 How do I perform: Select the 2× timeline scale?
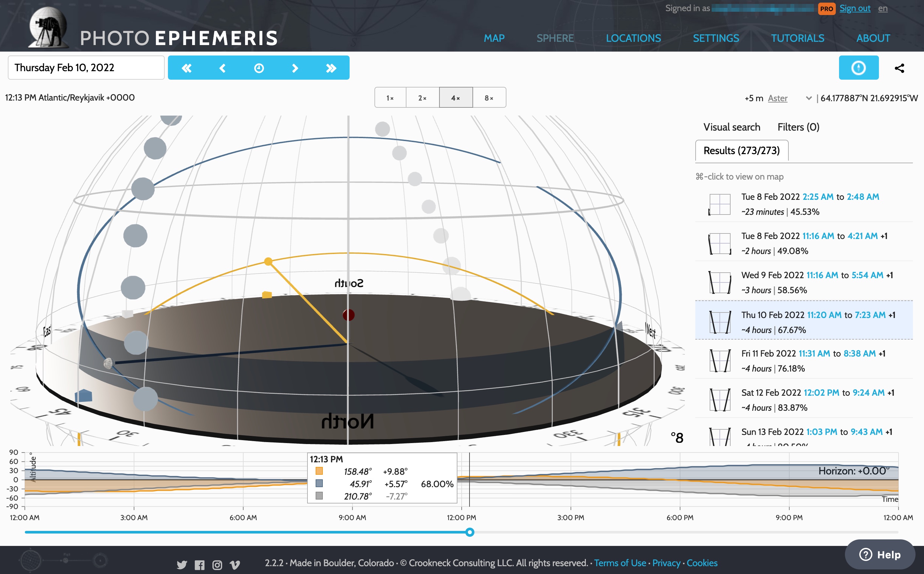click(422, 98)
